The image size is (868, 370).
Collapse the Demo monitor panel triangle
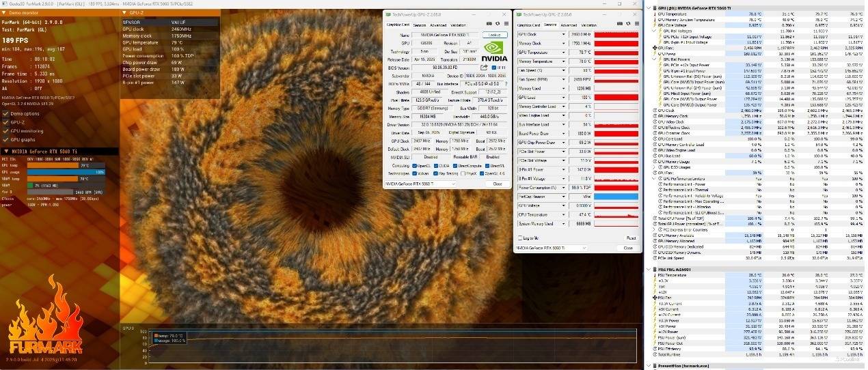pos(3,13)
